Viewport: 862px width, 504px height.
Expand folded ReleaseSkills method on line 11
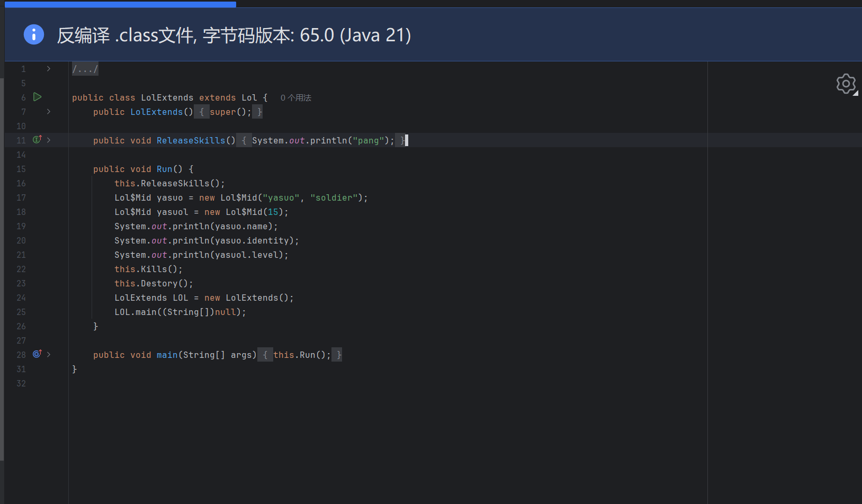[x=49, y=140]
